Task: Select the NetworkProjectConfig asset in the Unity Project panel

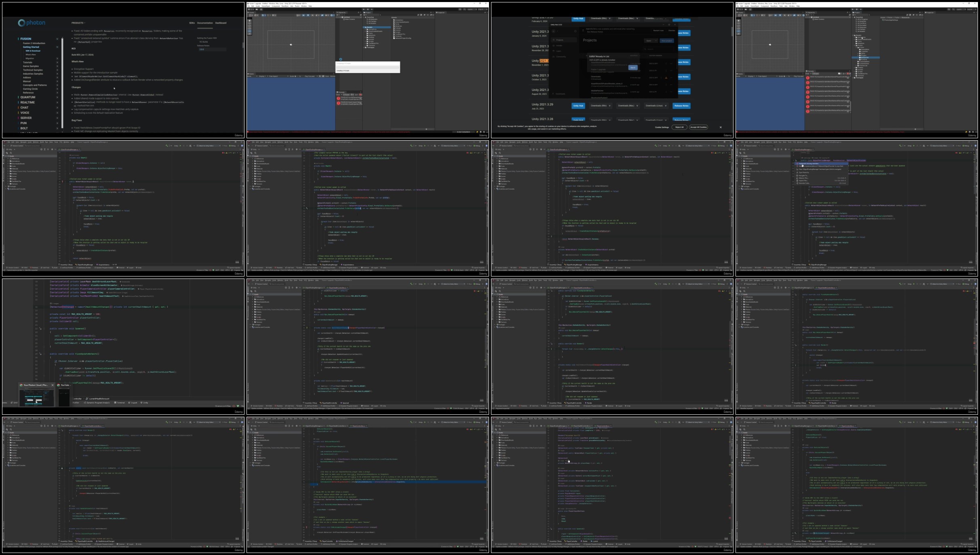Action: 402,38
